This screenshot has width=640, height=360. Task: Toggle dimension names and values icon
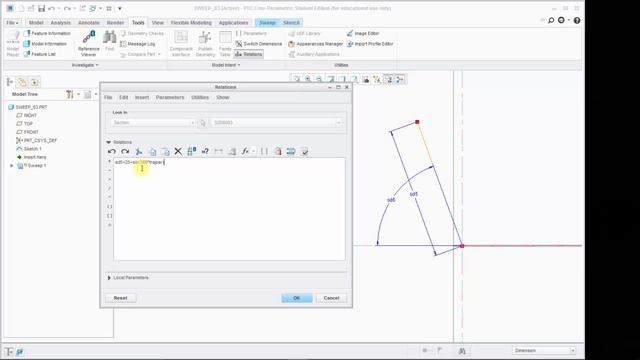191,151
